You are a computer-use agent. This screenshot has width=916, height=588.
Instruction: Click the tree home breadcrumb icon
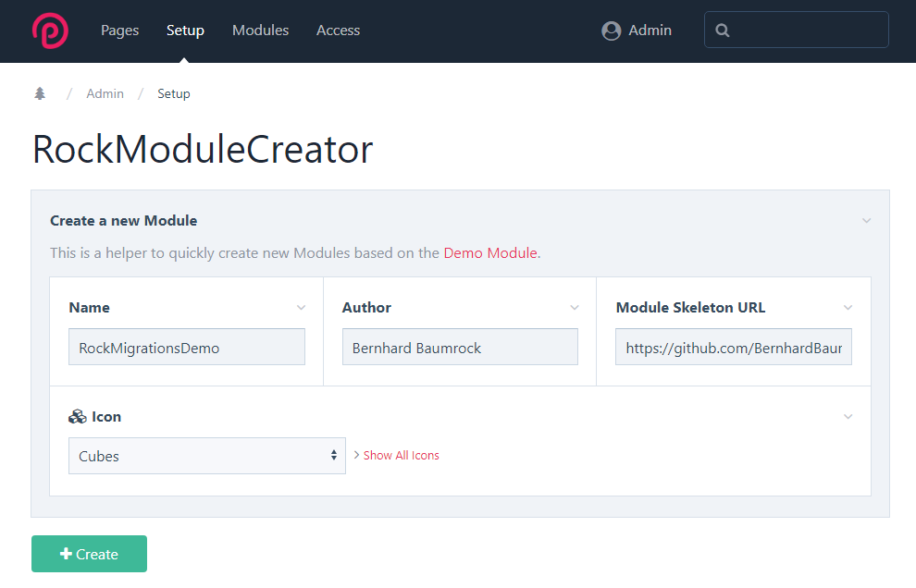point(40,93)
